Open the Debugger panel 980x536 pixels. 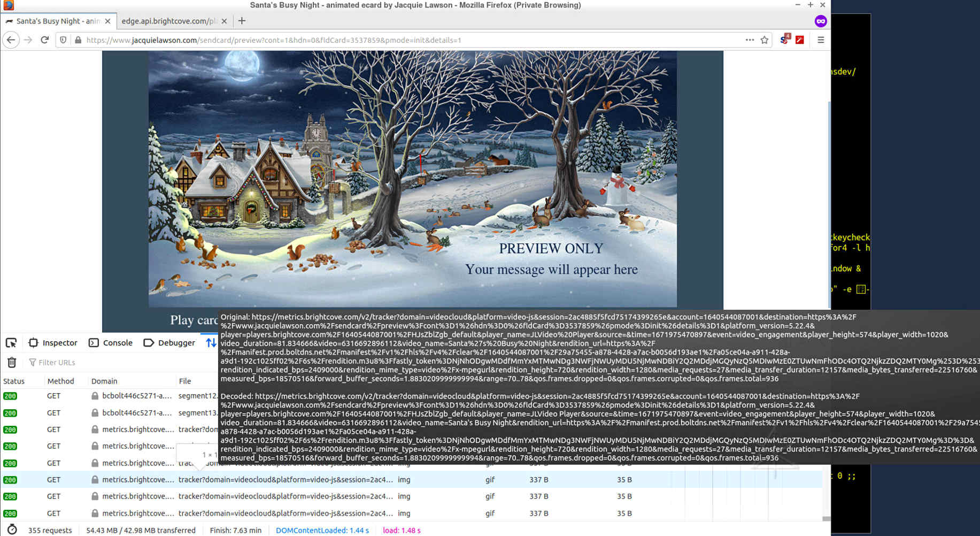pyautogui.click(x=169, y=343)
